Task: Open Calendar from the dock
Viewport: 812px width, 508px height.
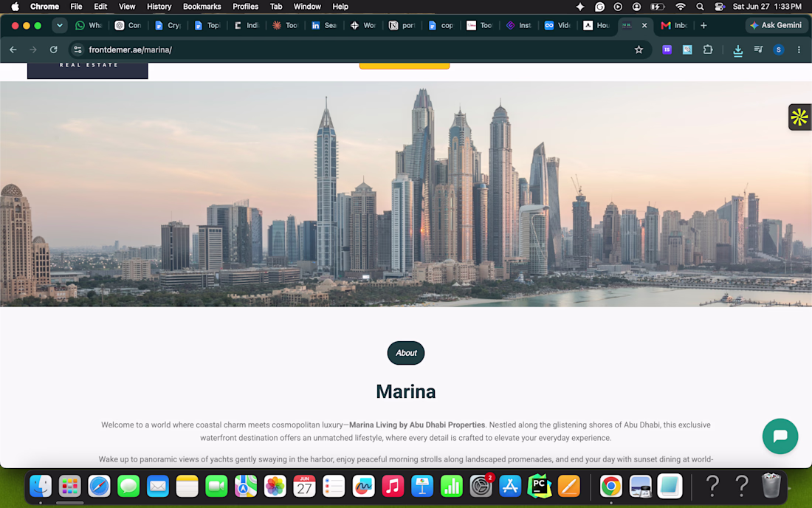Action: coord(304,487)
